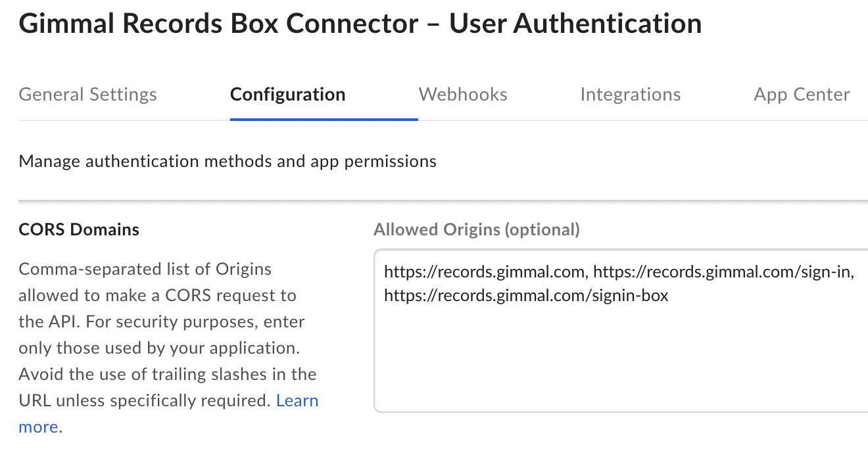Click the Learn more link
This screenshot has width=868, height=451.
(x=297, y=400)
